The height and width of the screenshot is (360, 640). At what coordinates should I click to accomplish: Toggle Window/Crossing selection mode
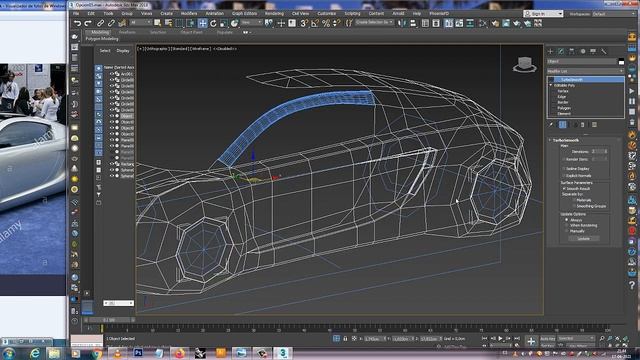(x=190, y=24)
